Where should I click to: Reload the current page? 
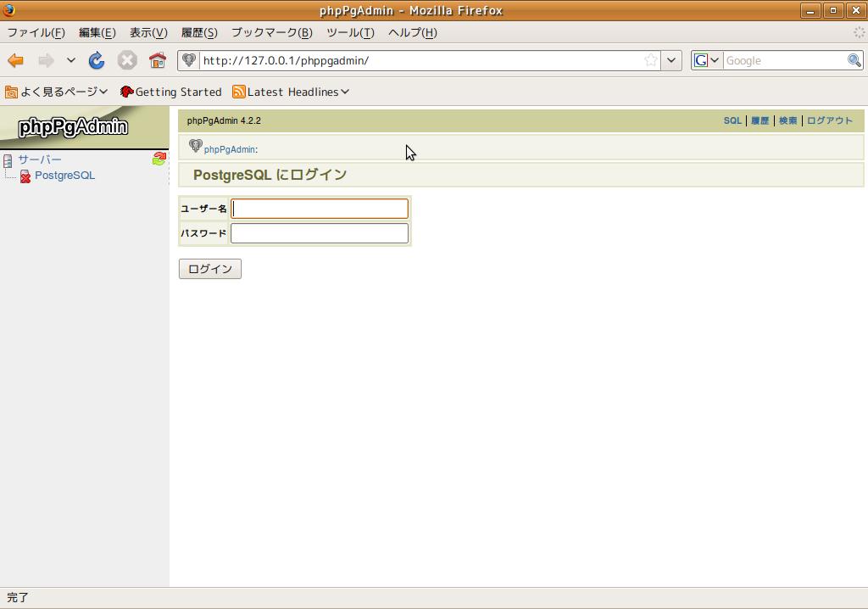pos(97,60)
